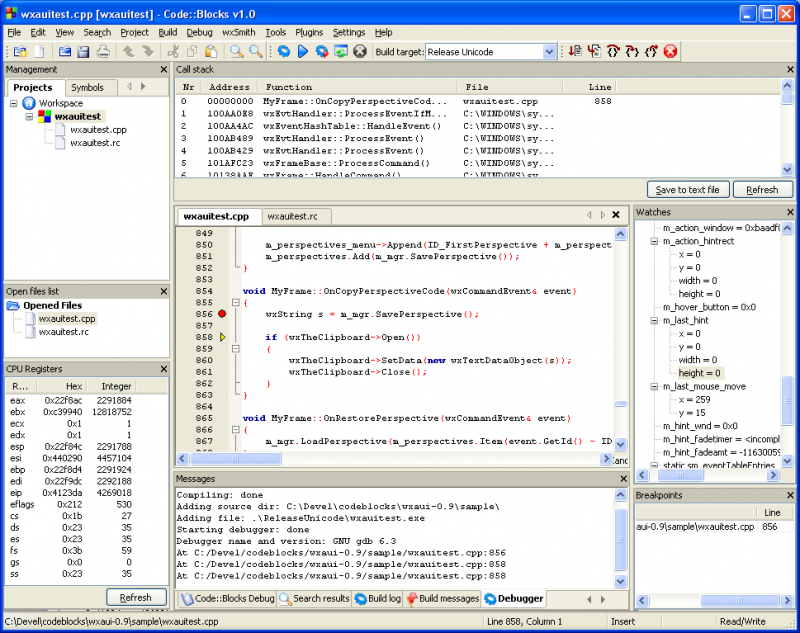Save the current file via toolbar icon

tap(84, 51)
